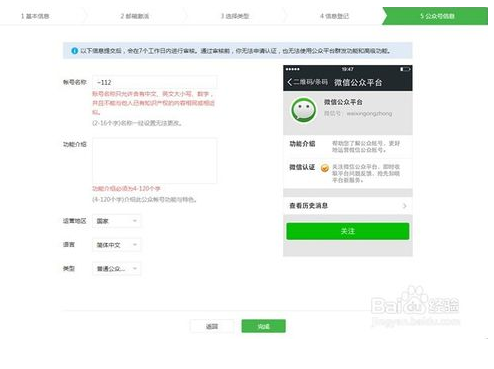Select step 5 公众号信息 tab

point(437,16)
